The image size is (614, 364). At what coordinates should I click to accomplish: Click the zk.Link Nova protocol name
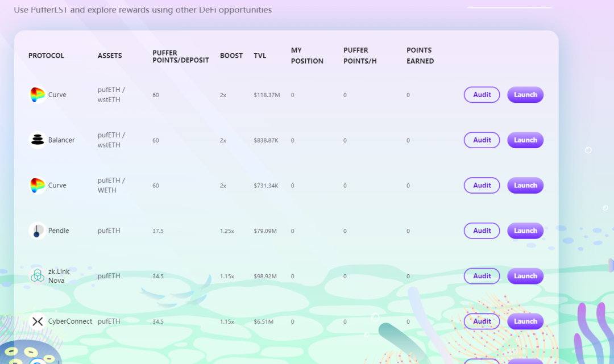point(59,276)
